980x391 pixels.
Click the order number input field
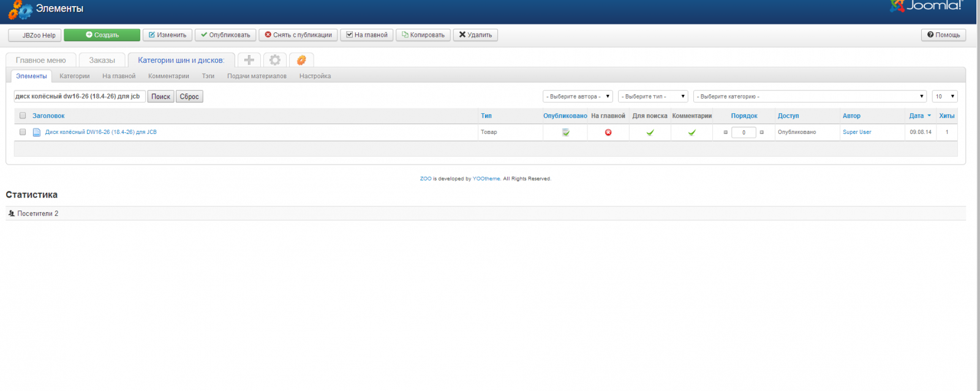pos(744,132)
